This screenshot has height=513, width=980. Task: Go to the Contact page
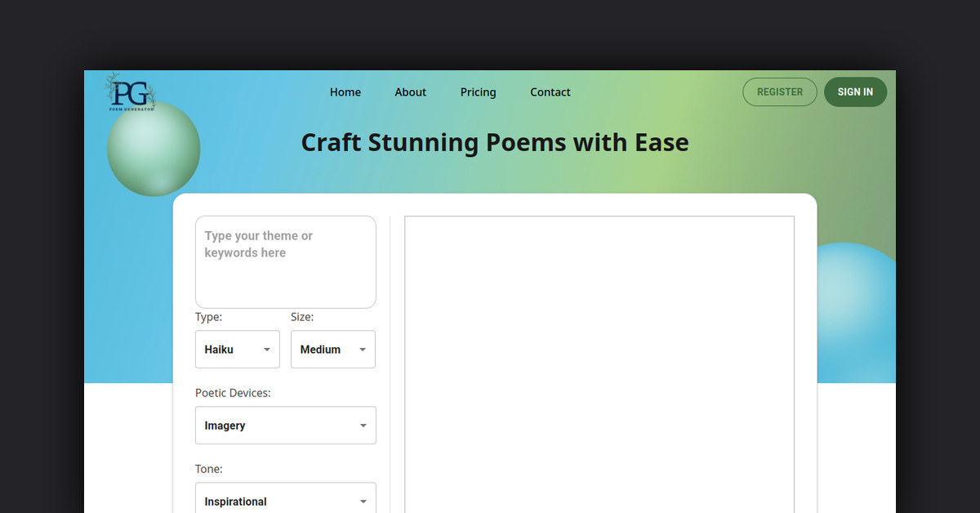pos(550,91)
